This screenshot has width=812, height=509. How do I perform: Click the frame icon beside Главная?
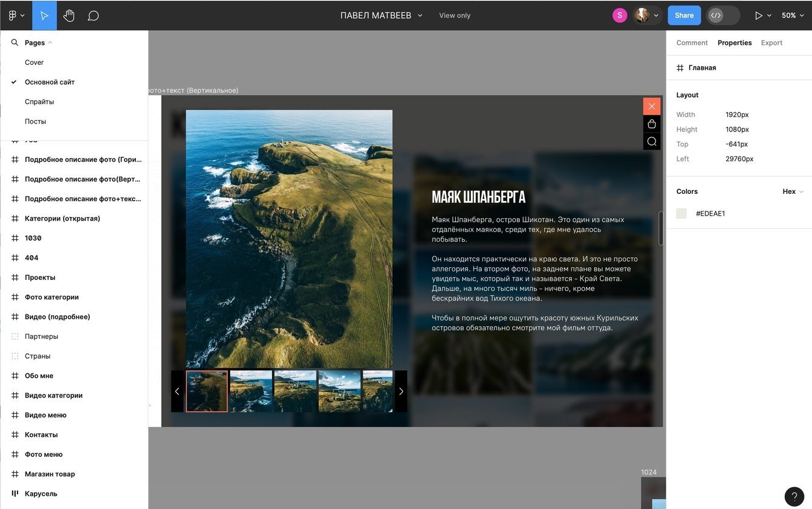point(680,68)
